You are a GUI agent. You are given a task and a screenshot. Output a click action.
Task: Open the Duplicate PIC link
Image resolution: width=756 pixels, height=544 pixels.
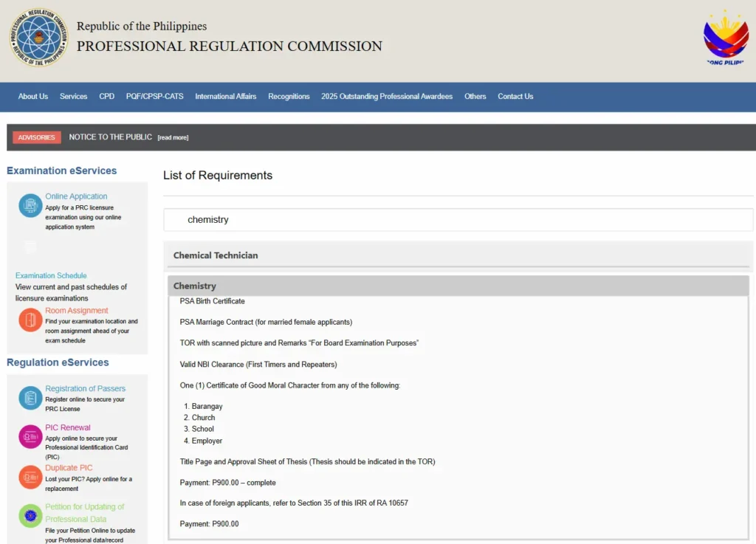pos(69,468)
